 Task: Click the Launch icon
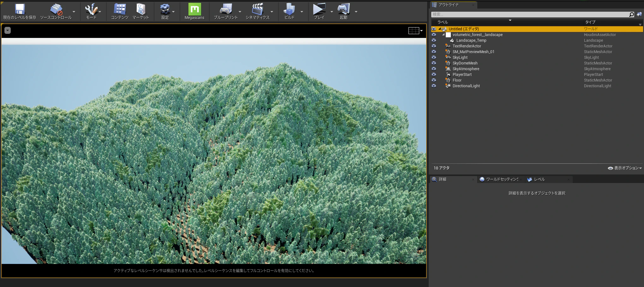[x=343, y=9]
